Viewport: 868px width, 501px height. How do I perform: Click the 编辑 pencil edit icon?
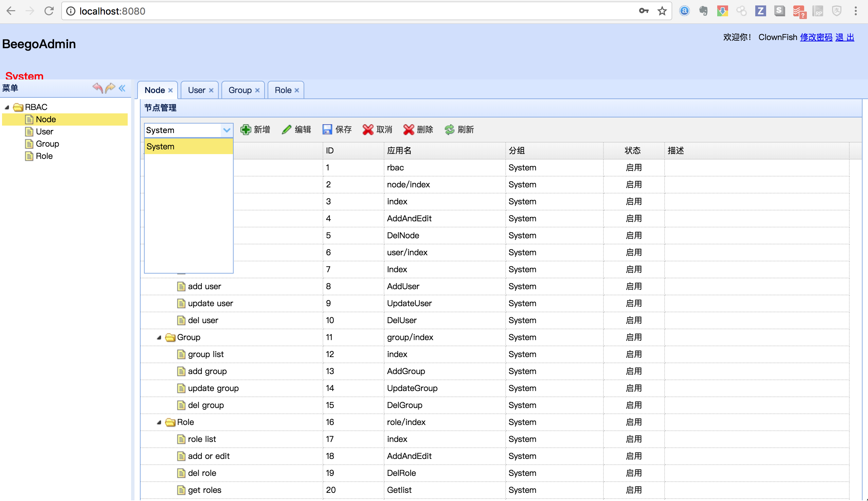[286, 130]
